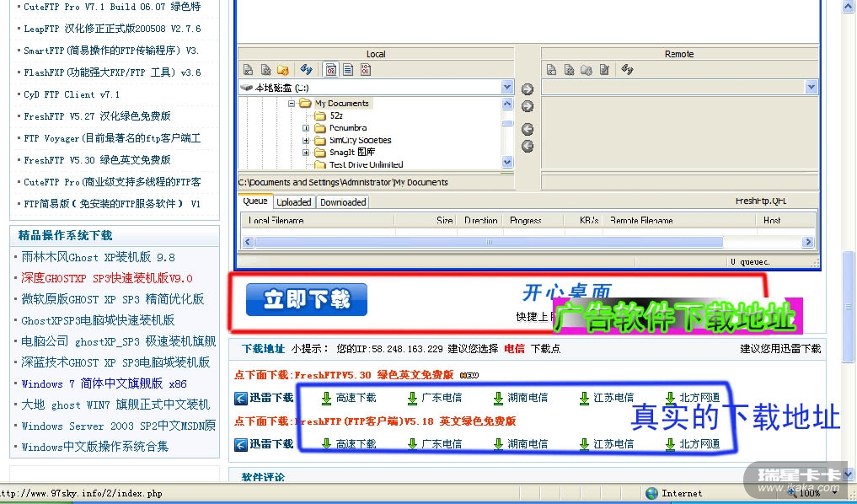
Task: Toggle the 1010 binary mode button
Action: tap(366, 69)
